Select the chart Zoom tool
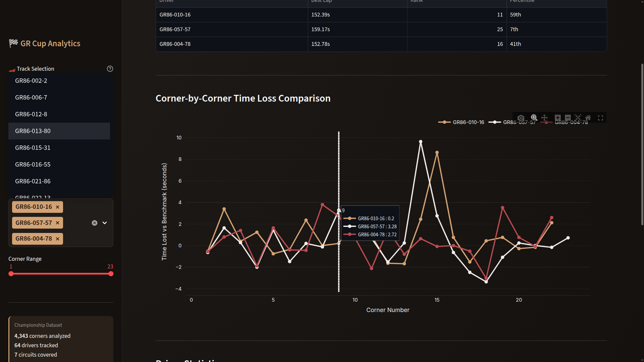 tap(534, 118)
